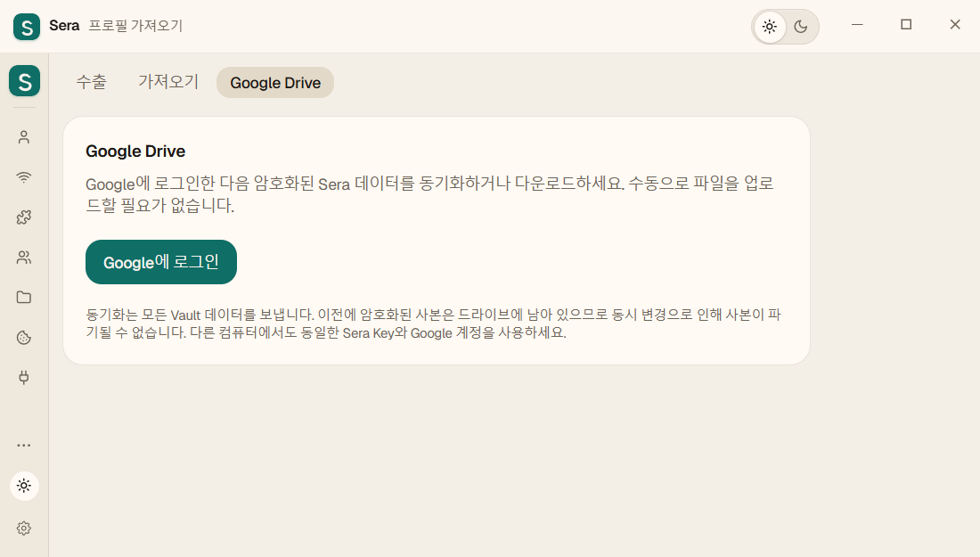
Task: Open the profile person icon in sidebar
Action: 24,137
